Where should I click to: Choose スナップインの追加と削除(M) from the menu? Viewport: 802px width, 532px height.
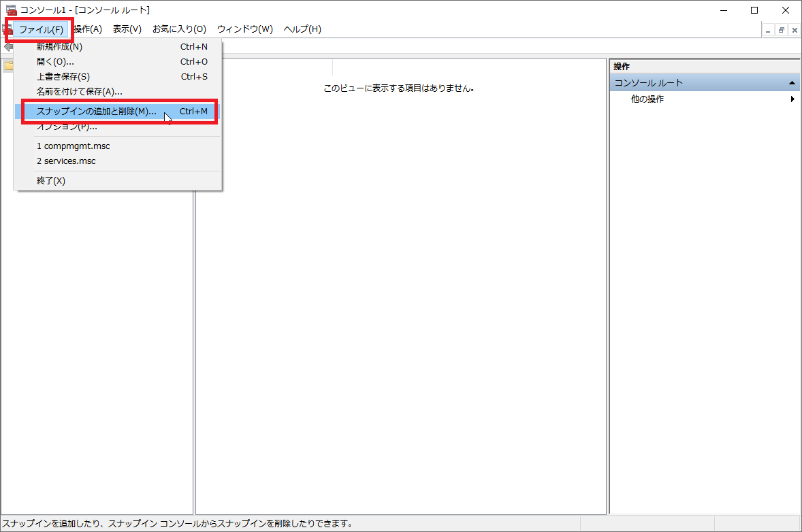[96, 112]
